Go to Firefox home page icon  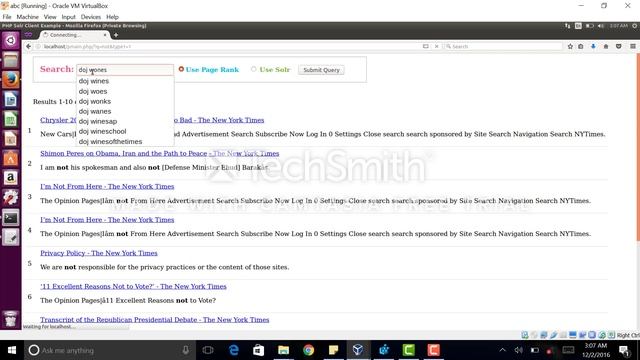(x=606, y=47)
